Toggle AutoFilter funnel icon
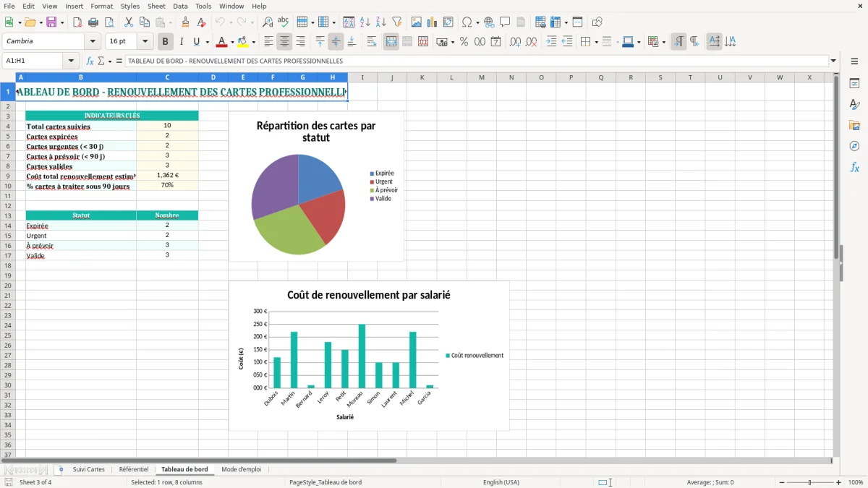 click(x=397, y=22)
